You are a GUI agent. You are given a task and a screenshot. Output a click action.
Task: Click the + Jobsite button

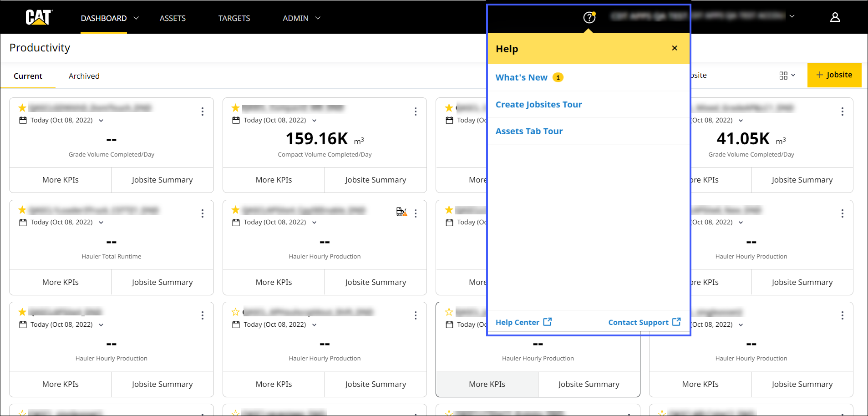[834, 75]
